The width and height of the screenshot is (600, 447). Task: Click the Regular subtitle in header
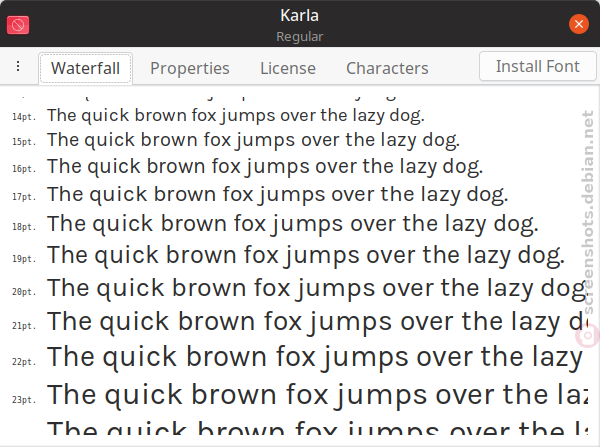tap(300, 37)
